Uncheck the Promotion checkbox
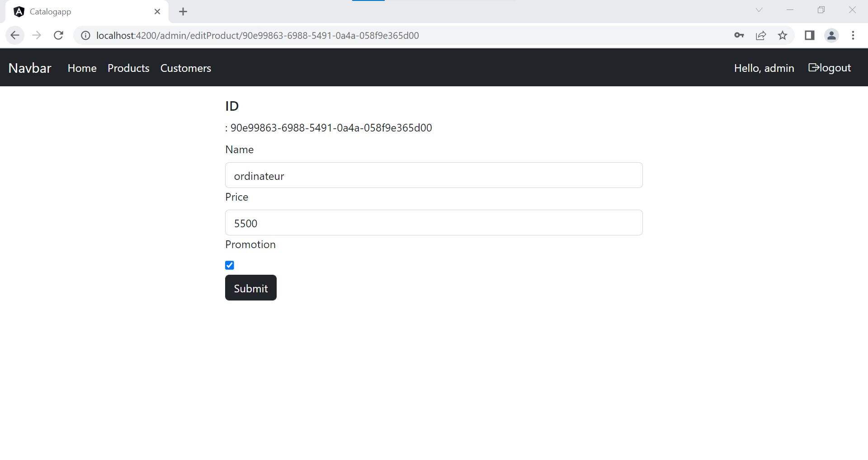868x460 pixels. click(230, 265)
